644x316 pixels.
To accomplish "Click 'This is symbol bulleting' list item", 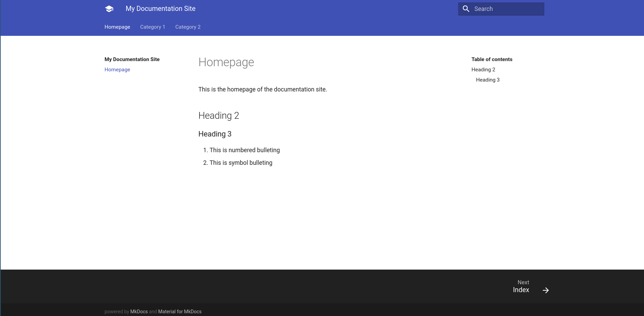I will (241, 163).
